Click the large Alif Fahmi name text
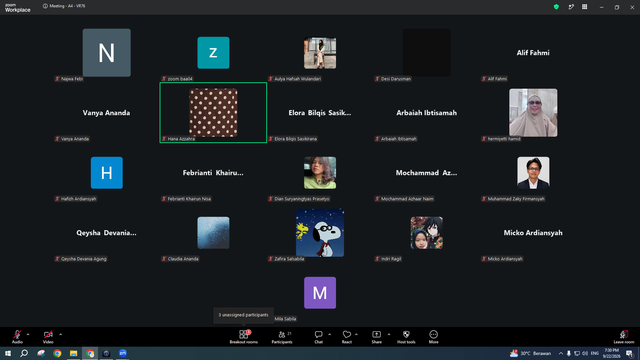This screenshot has width=640, height=360. (533, 53)
